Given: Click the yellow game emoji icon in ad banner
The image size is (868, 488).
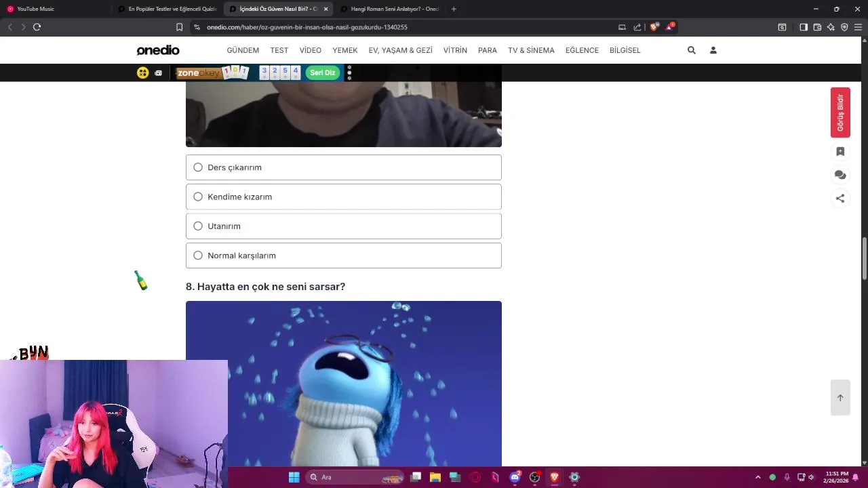Looking at the screenshot, I should [142, 73].
